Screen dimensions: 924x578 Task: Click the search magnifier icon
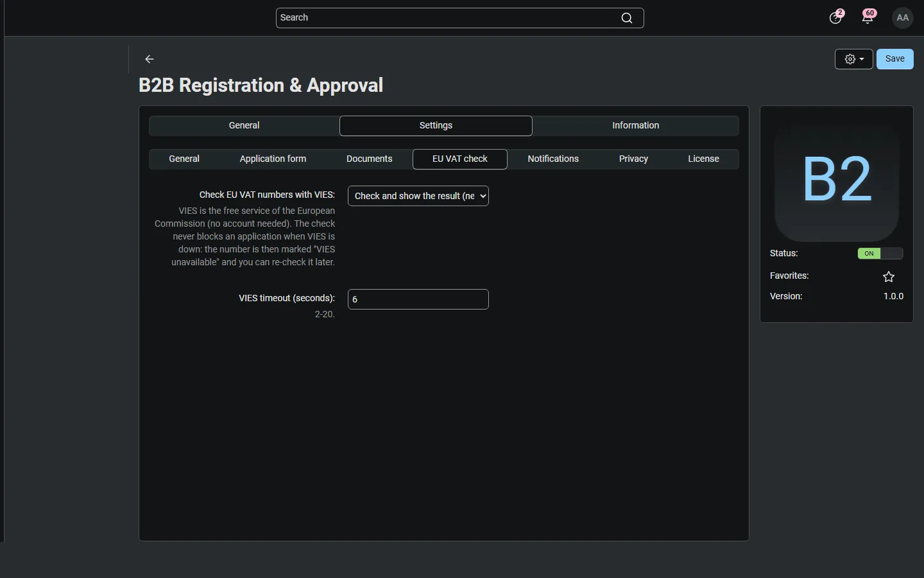pyautogui.click(x=627, y=18)
